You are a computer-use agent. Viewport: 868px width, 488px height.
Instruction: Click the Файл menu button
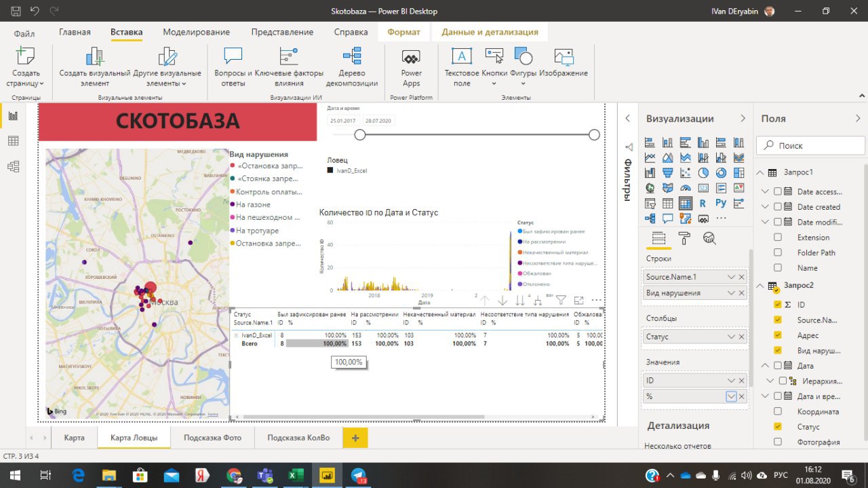point(24,33)
